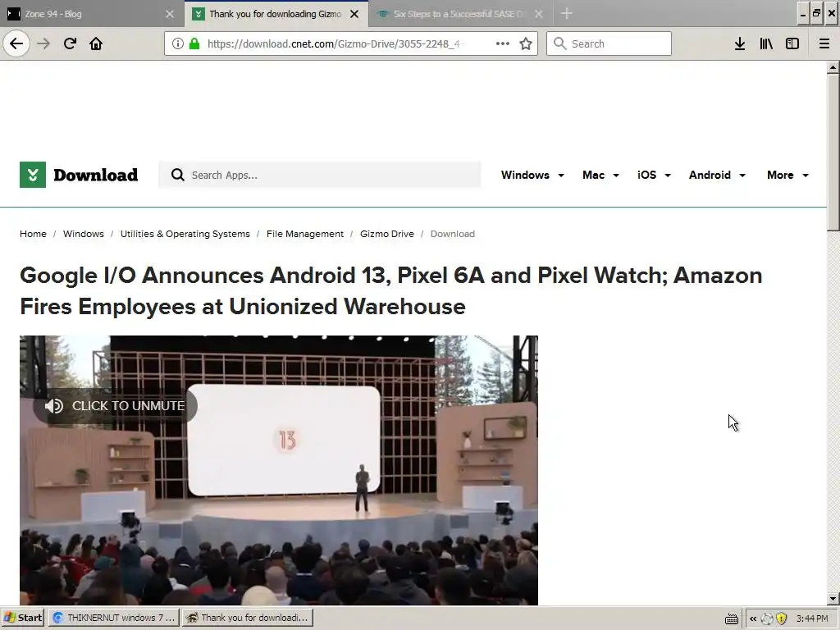Switch to THIKNERNUT windows 7 taskbar item

tap(114, 618)
